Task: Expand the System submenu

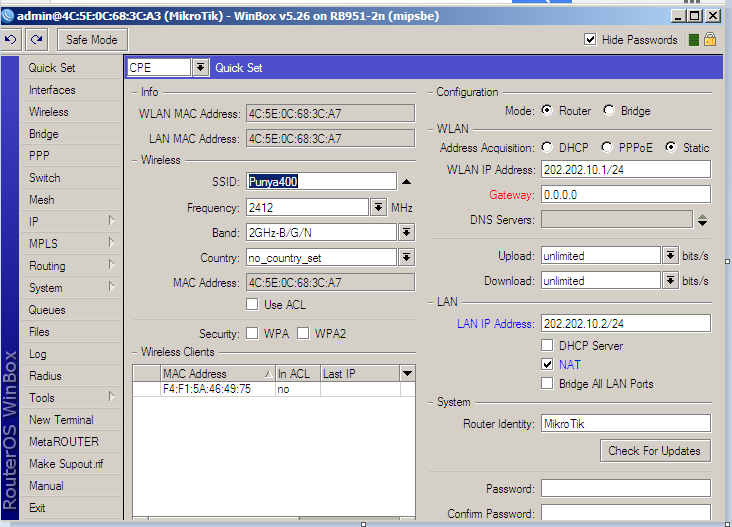Action: pos(111,287)
